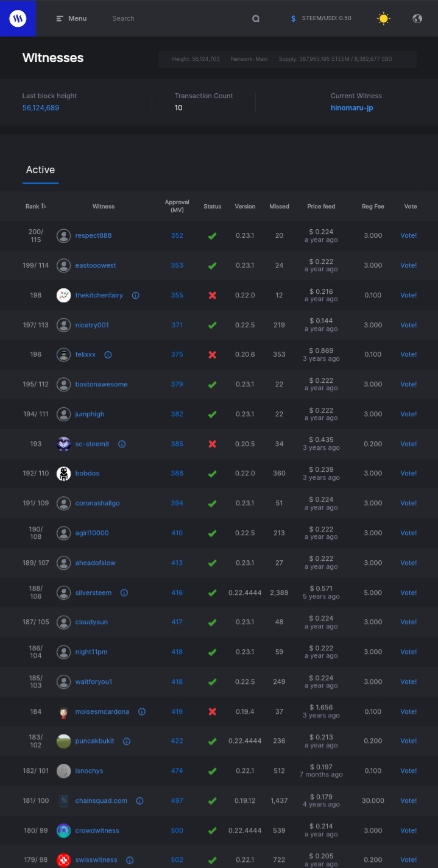This screenshot has width=438, height=868.
Task: Open current witness hinomaru-jp link
Action: tap(352, 108)
